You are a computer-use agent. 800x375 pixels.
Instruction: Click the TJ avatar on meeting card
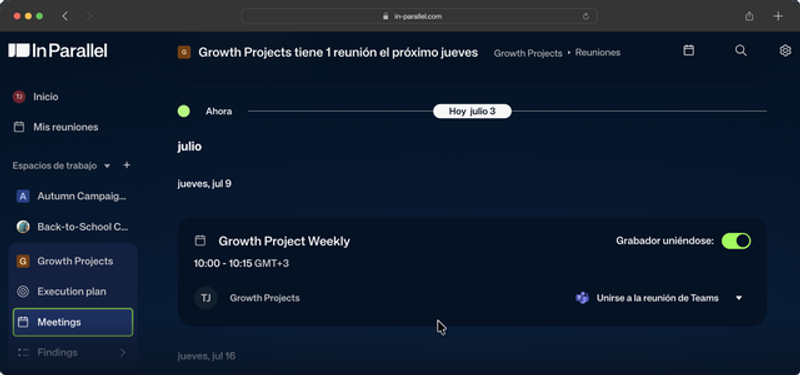(206, 298)
